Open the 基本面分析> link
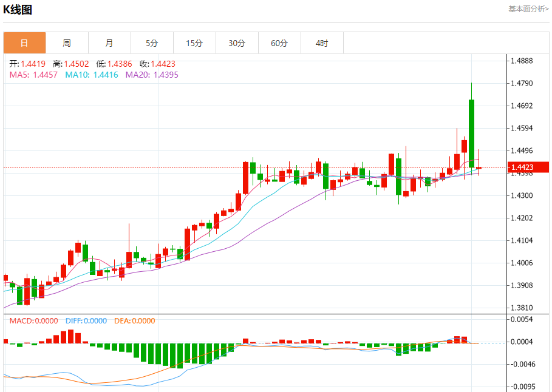 pyautogui.click(x=528, y=9)
